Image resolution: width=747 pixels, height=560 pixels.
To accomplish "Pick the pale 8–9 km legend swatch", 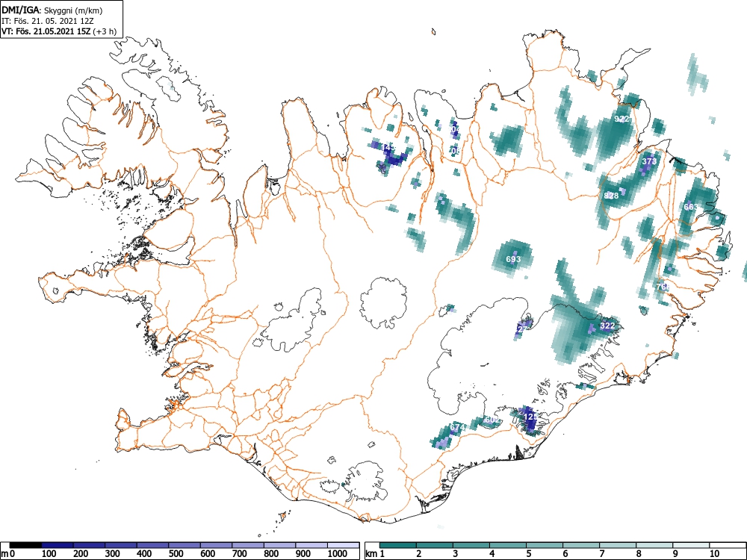I will click(654, 545).
